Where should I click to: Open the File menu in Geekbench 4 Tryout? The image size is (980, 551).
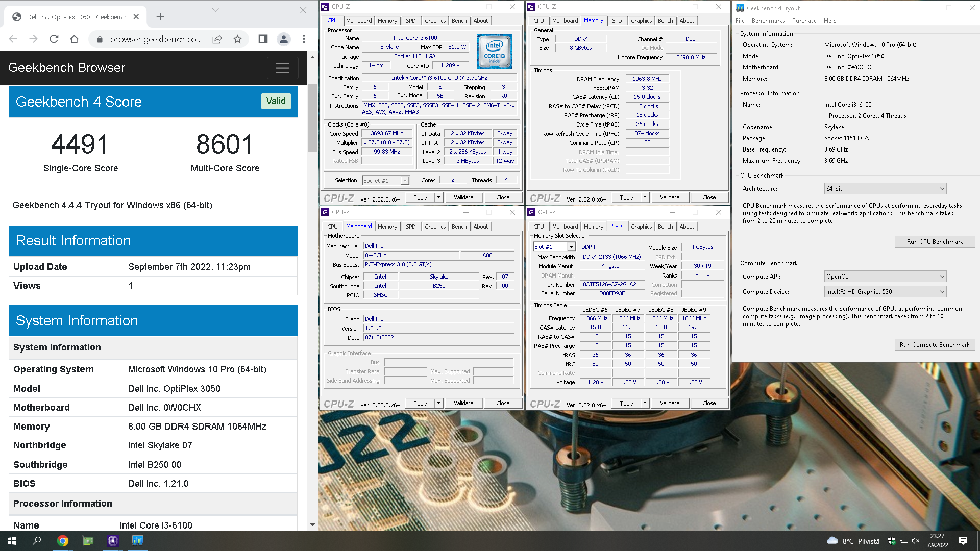coord(740,21)
